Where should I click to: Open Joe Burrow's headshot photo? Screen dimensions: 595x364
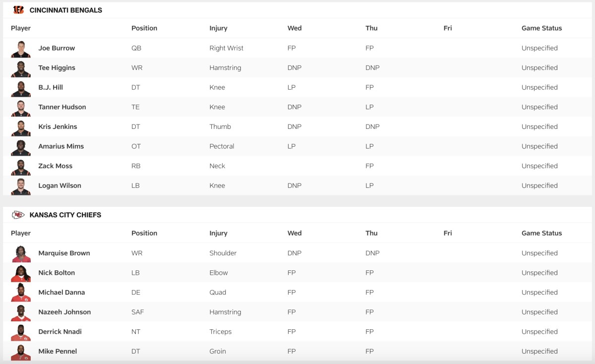[x=21, y=49]
